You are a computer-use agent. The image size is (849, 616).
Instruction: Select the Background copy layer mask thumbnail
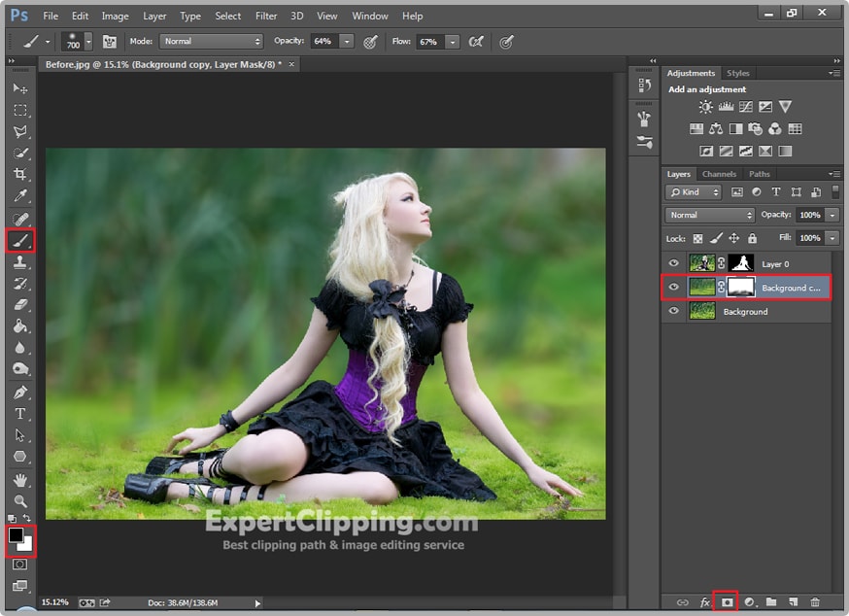coord(741,287)
